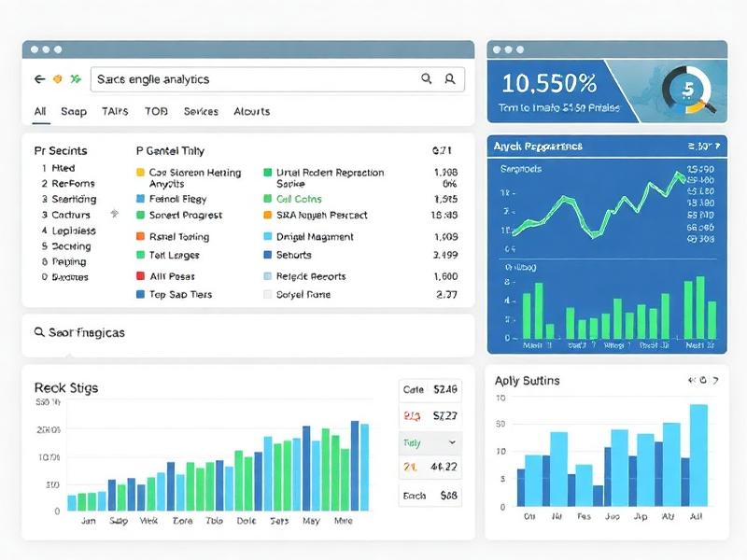
Task: Click the green icon left of the search field
Action: coord(76,79)
